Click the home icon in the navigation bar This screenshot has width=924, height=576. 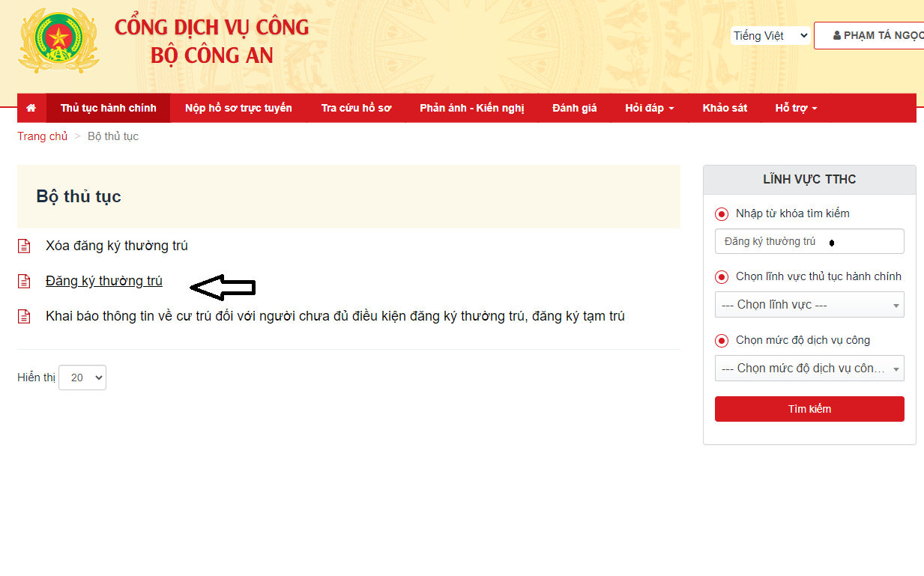31,108
